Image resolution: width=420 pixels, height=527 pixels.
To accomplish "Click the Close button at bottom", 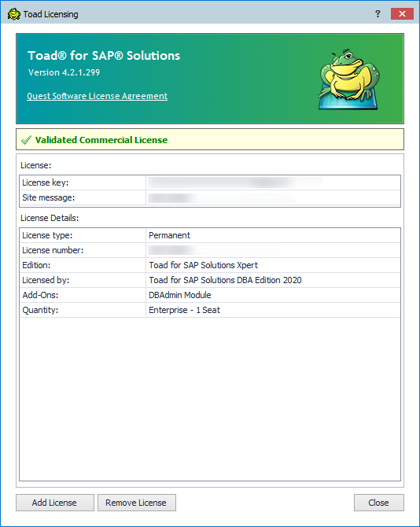I will tap(378, 503).
